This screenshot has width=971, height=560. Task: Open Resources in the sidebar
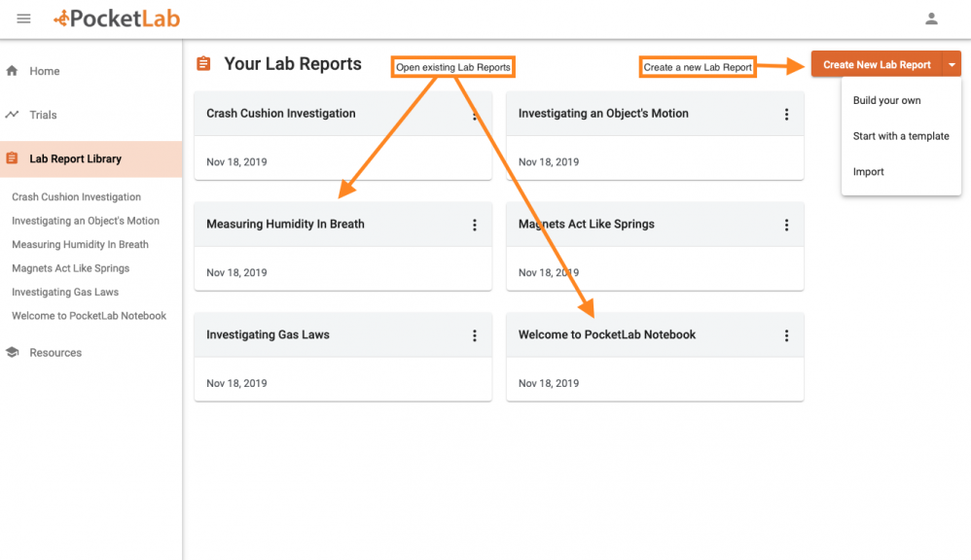[x=55, y=353]
